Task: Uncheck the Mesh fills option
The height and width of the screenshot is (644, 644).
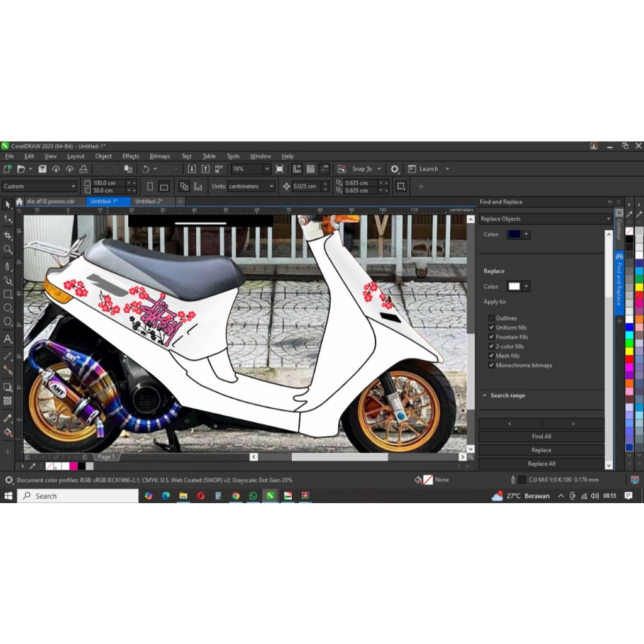Action: coord(492,355)
